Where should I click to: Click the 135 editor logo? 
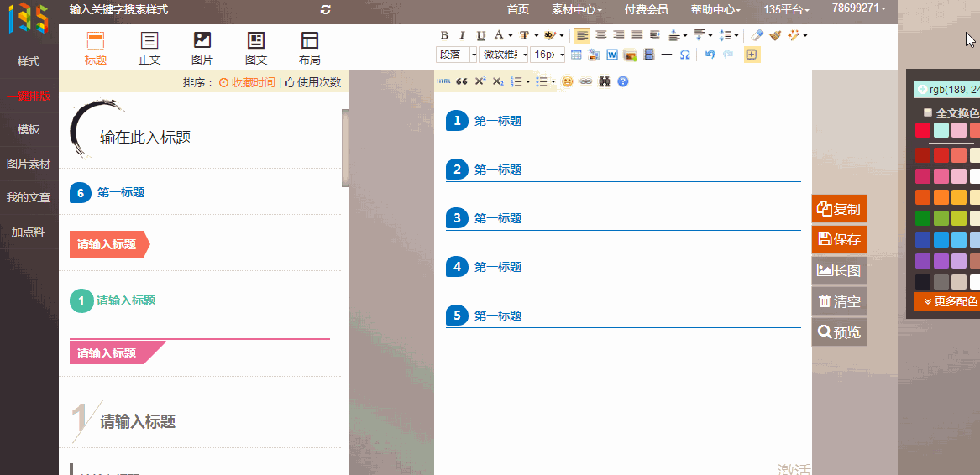tap(28, 18)
